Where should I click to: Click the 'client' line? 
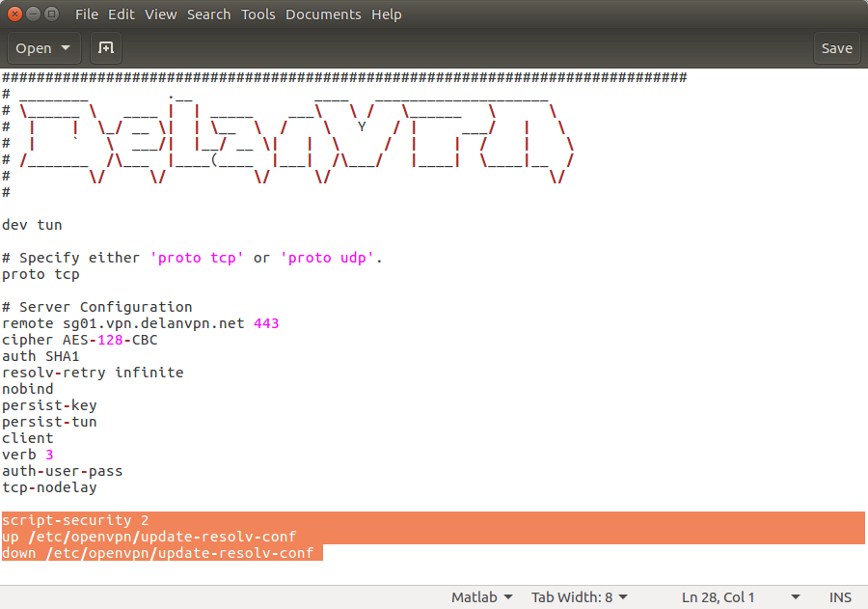coord(28,438)
